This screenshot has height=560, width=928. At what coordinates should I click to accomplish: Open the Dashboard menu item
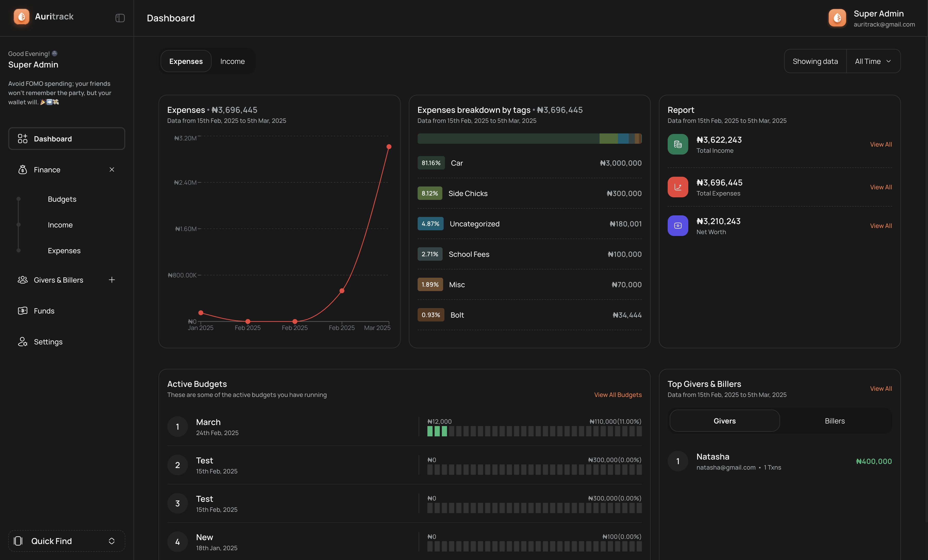pyautogui.click(x=67, y=139)
